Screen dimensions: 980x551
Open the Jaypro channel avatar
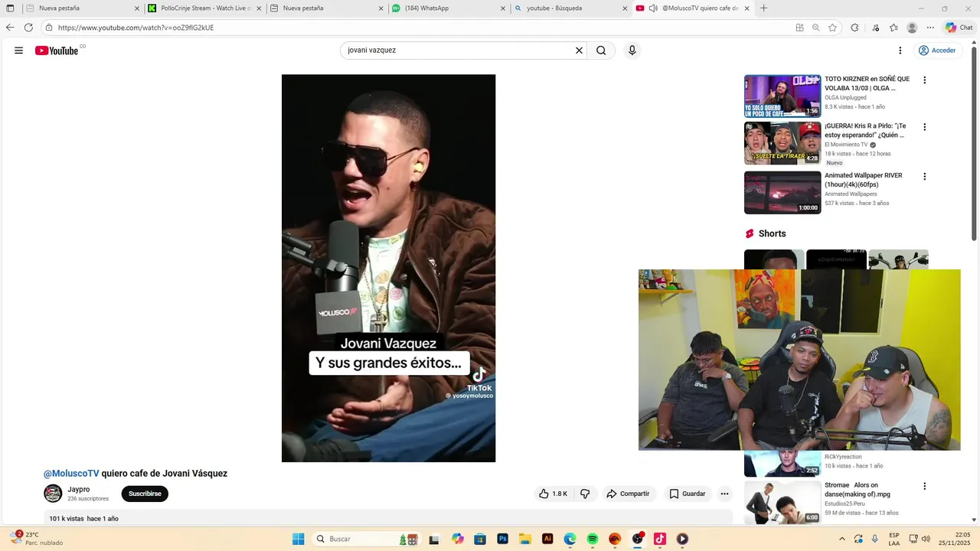pyautogui.click(x=53, y=494)
